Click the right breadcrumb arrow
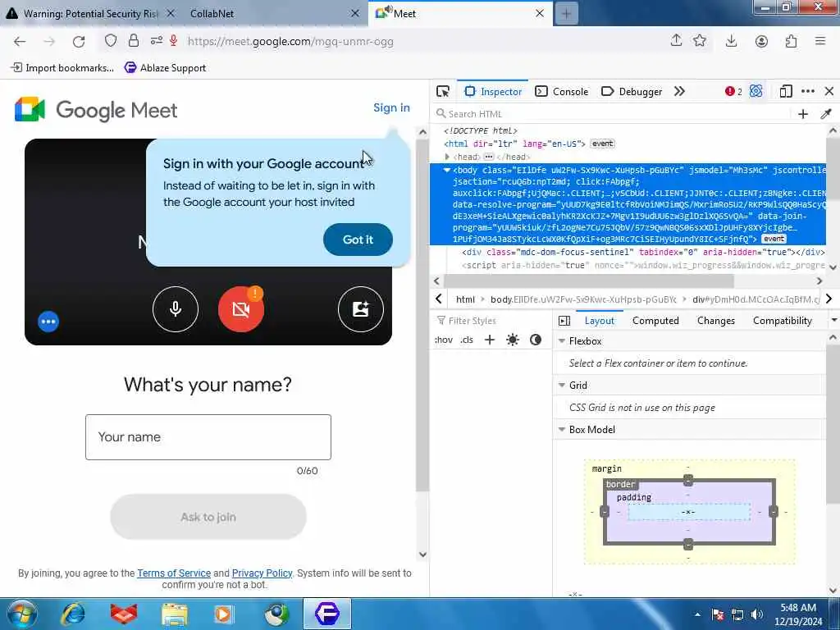Screen dimensions: 840x630 [829, 299]
